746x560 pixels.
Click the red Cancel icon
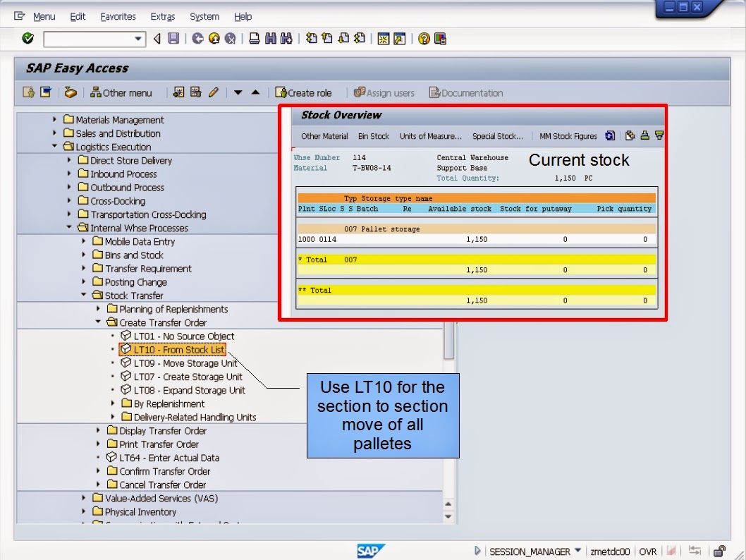[x=231, y=39]
